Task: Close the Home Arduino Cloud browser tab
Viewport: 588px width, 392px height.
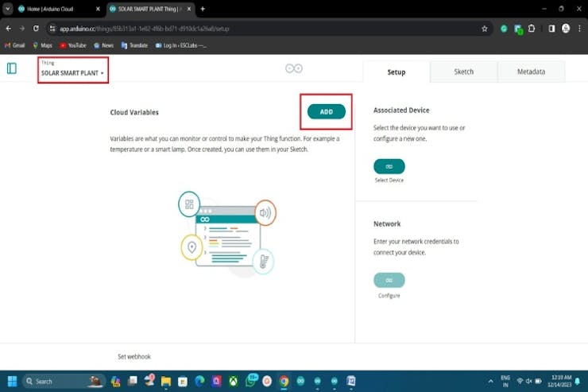Action: [99, 9]
